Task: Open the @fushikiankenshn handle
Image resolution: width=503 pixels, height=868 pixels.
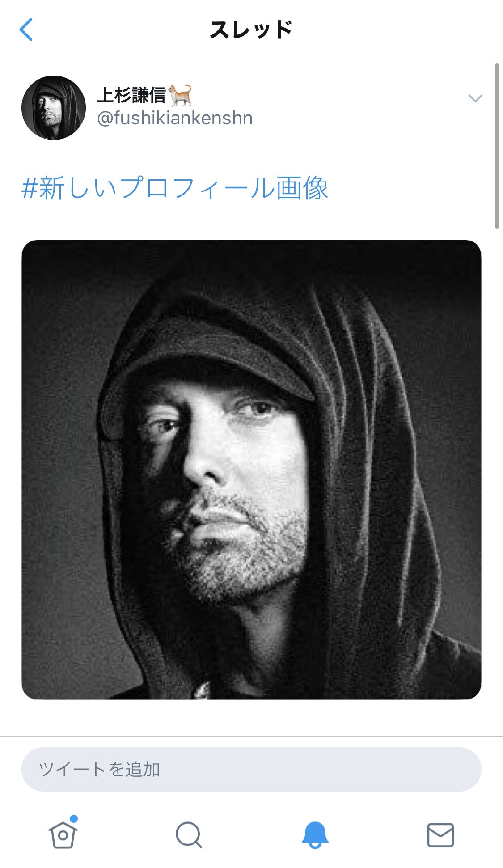Action: coord(175,118)
